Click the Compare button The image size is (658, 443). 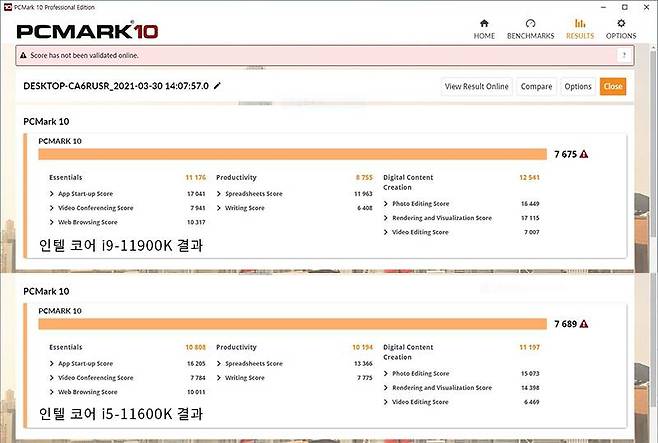coord(536,86)
